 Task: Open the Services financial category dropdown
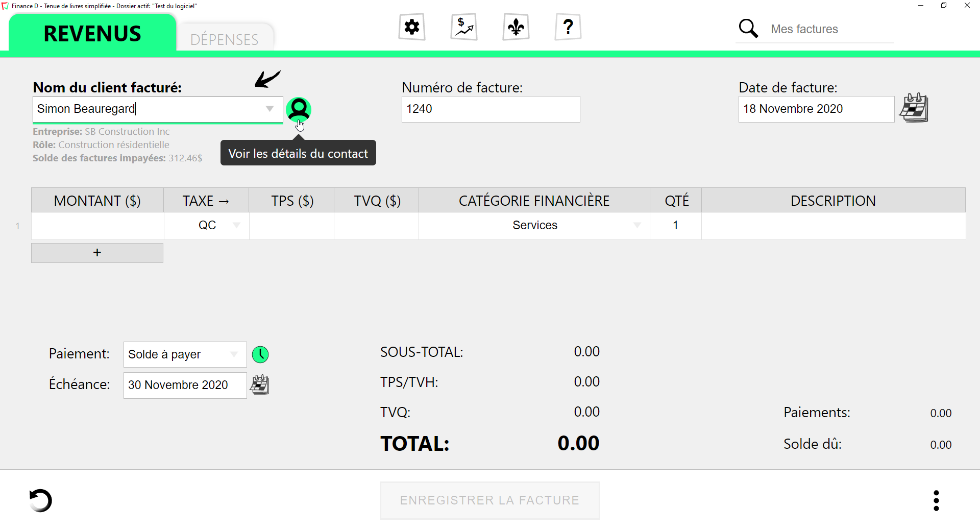click(x=637, y=225)
